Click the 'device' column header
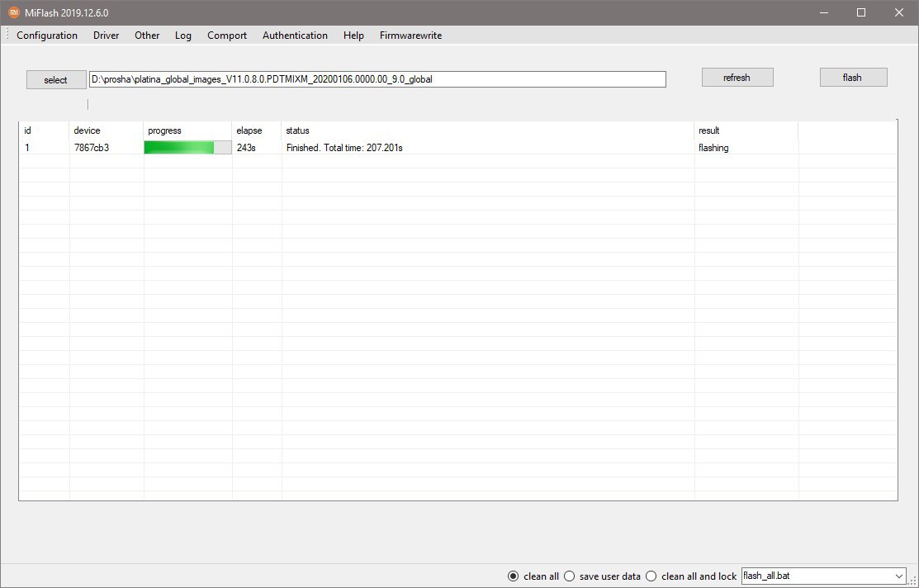Screen dimensions: 919x588 106,130
